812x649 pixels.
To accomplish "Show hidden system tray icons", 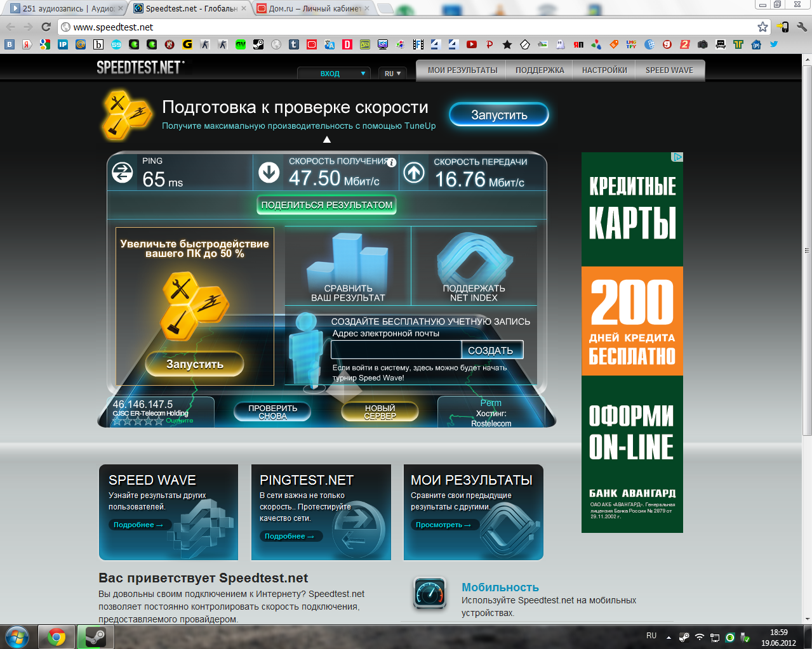I will coord(669,637).
